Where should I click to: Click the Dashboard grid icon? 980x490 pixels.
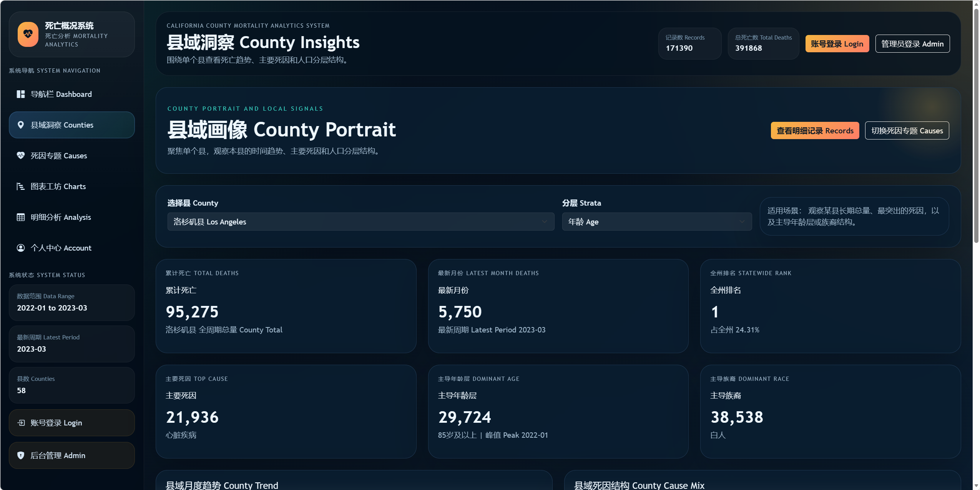coord(21,94)
